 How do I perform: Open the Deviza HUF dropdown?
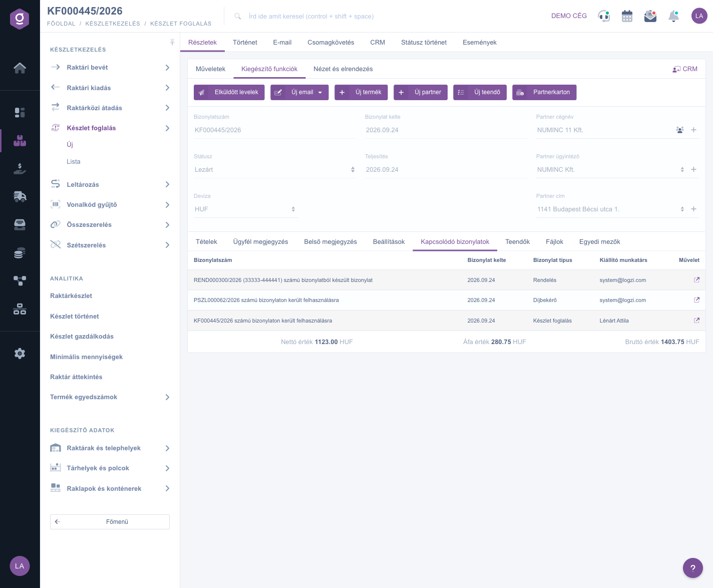click(x=245, y=209)
